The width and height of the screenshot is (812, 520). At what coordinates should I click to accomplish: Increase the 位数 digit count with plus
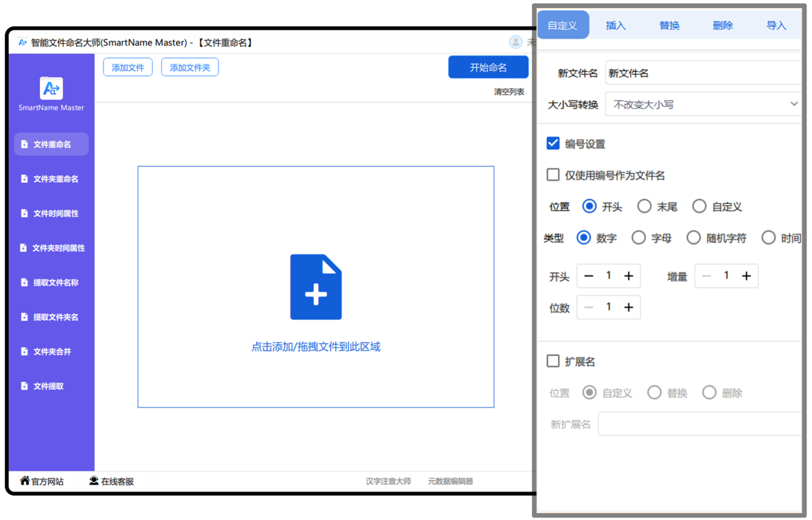[629, 307]
